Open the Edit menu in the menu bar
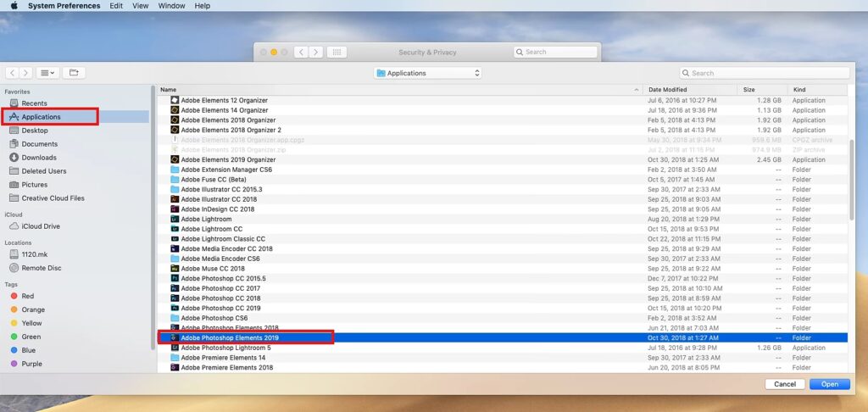Image resolution: width=868 pixels, height=412 pixels. (x=115, y=6)
